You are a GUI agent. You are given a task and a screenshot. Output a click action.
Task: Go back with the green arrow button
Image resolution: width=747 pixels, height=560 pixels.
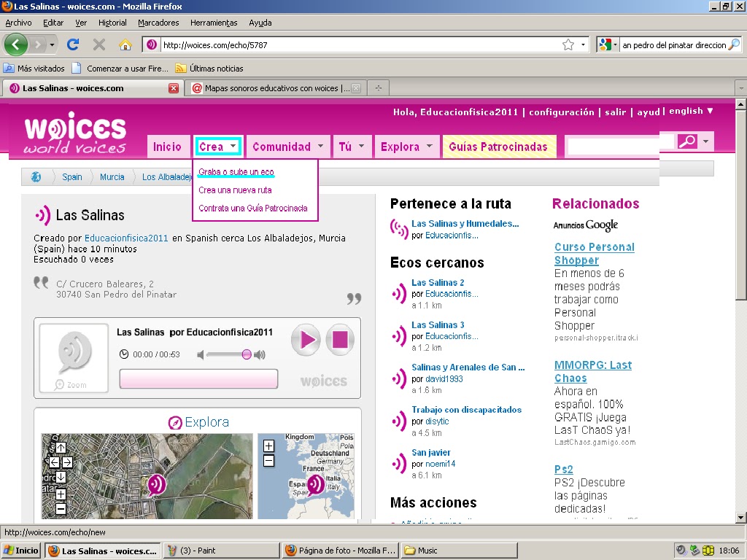(x=16, y=44)
